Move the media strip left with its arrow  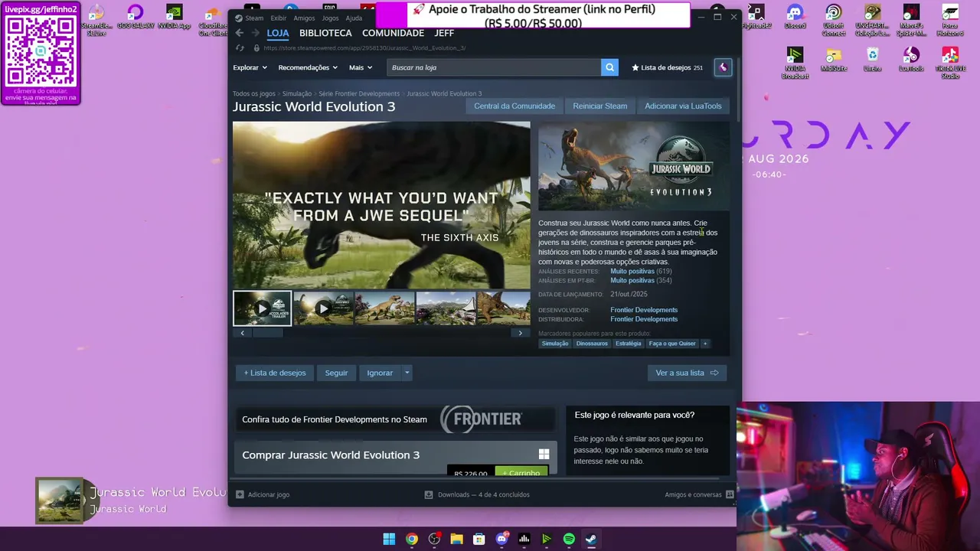(243, 333)
